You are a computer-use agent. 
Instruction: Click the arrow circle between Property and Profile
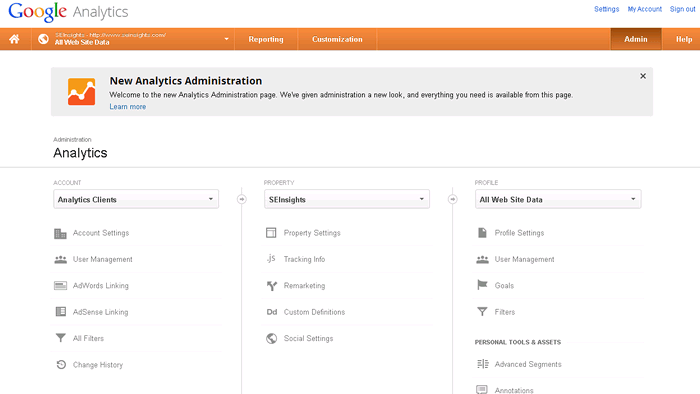[453, 199]
